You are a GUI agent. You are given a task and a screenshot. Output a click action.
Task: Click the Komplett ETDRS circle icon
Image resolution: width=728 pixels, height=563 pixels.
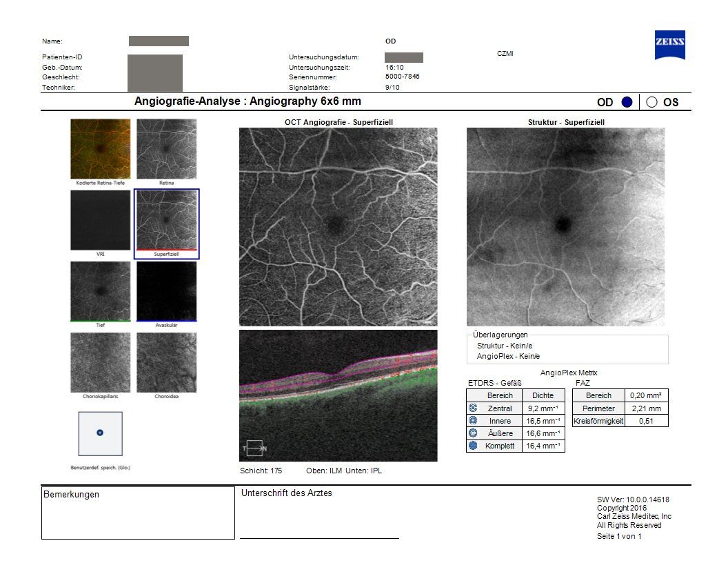[x=473, y=446]
